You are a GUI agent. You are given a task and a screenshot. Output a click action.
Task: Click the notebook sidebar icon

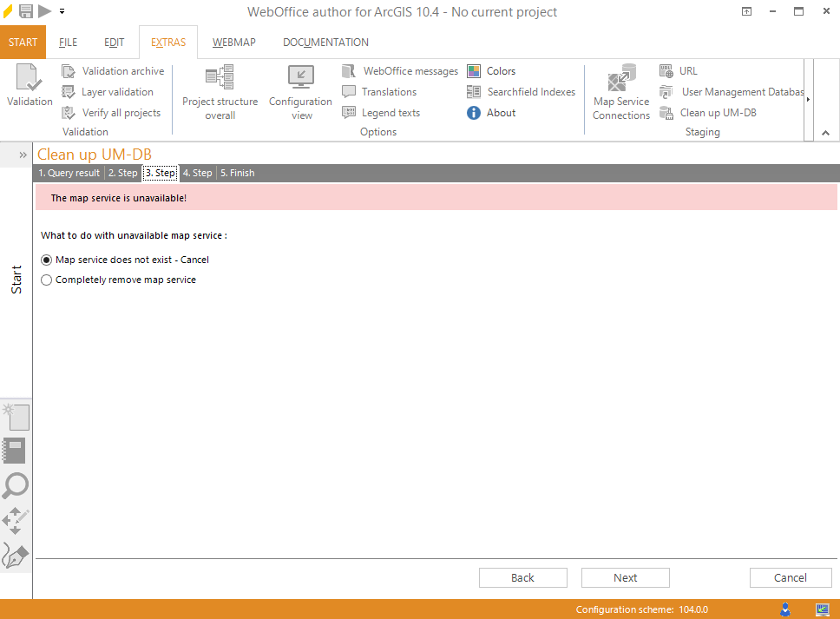pyautogui.click(x=14, y=451)
